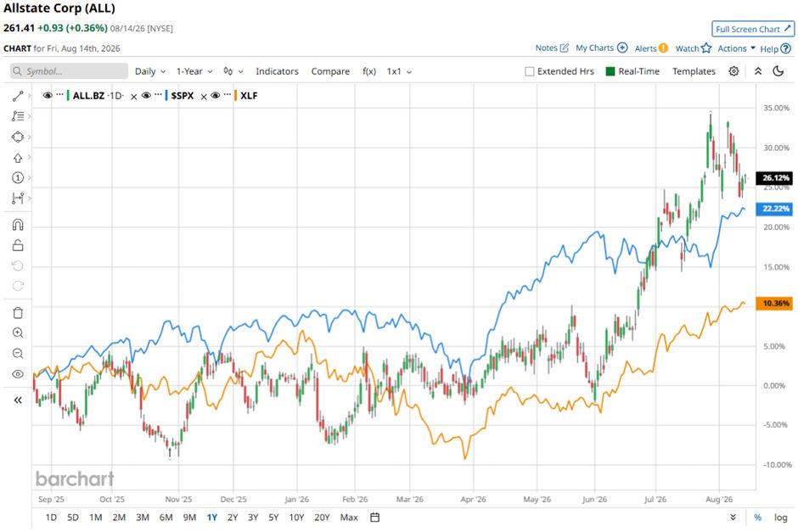
Task: Expand the Actions dropdown menu
Action: (x=736, y=48)
